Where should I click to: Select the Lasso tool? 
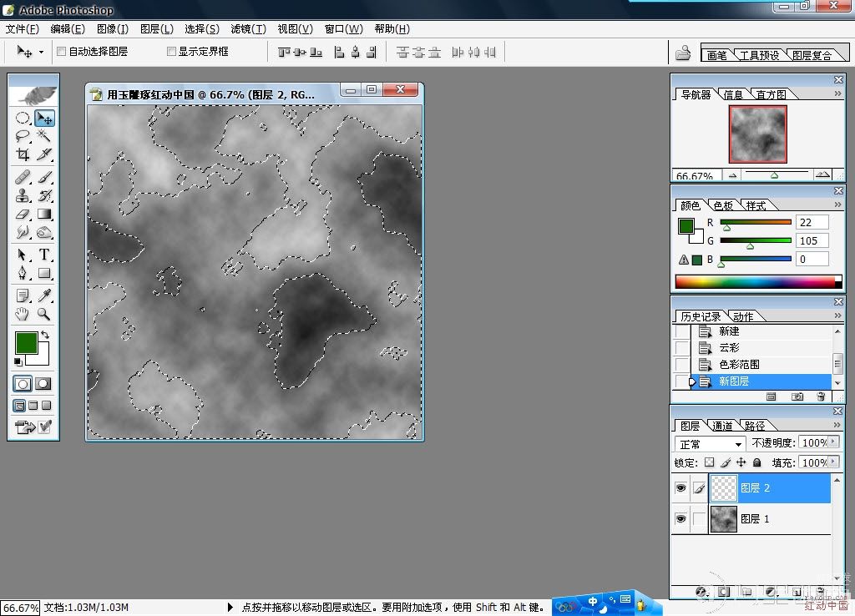click(x=23, y=136)
